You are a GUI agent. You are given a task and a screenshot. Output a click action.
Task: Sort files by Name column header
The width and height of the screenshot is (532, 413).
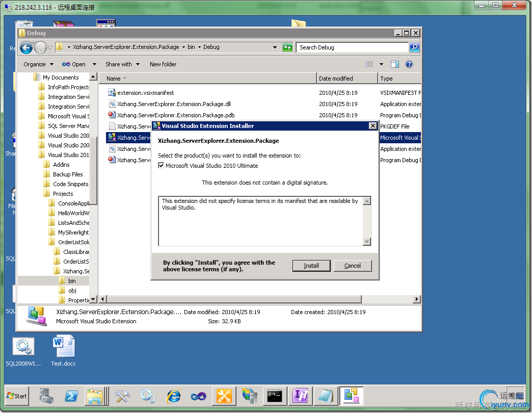(207, 79)
